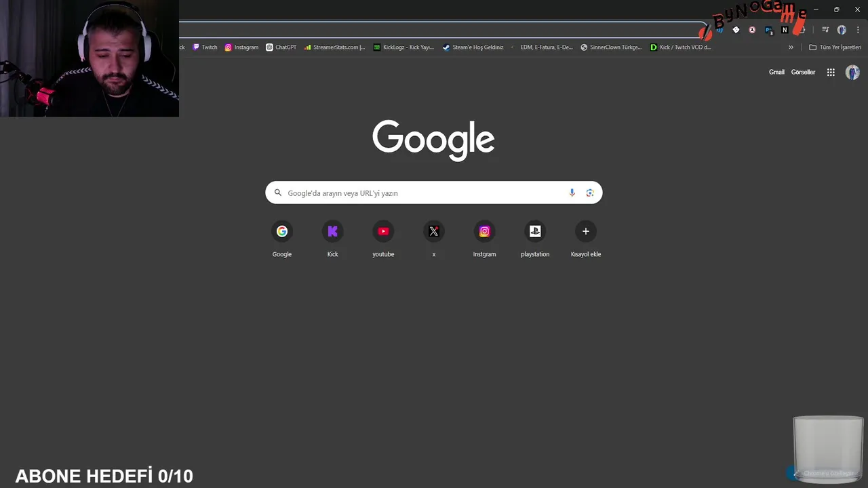Open the Steam'e Hoş Geldiniz bookmark

pos(473,47)
